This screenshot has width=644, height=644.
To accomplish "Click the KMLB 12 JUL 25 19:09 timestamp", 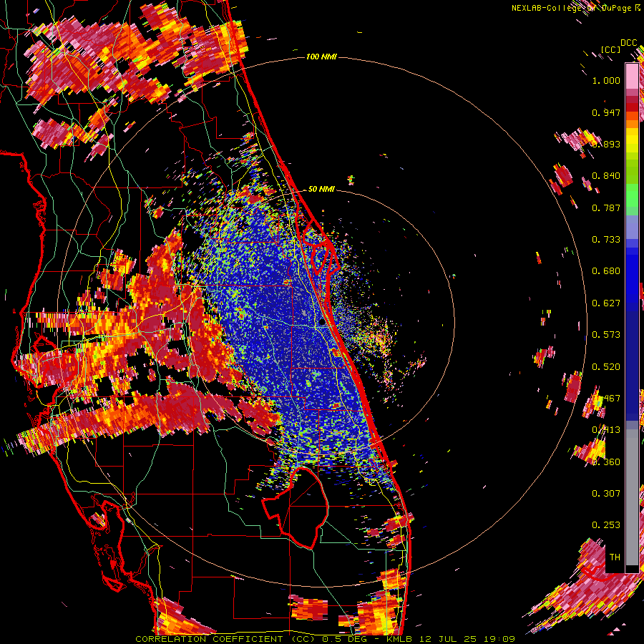I will pos(451,639).
